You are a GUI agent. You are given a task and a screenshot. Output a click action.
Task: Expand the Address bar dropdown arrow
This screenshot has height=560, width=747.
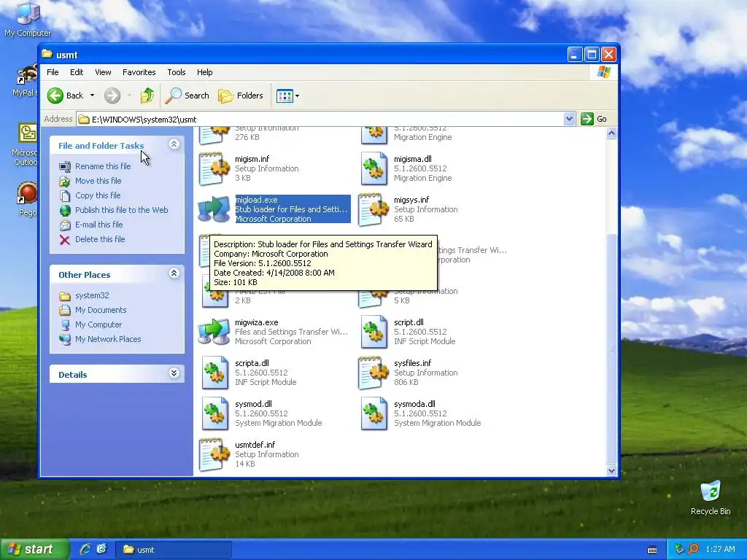coord(569,119)
